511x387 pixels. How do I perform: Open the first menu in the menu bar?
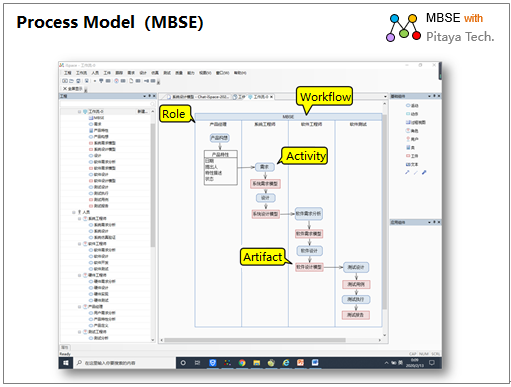[68, 73]
